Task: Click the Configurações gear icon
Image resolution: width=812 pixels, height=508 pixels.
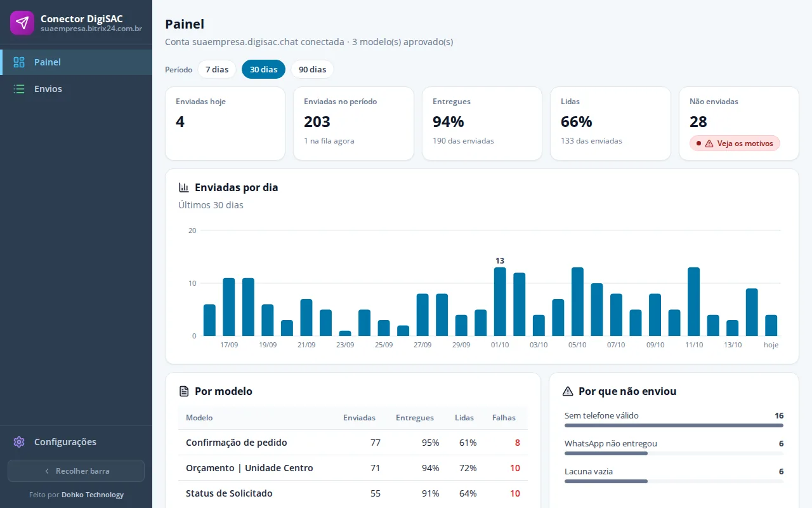Action: click(x=19, y=442)
